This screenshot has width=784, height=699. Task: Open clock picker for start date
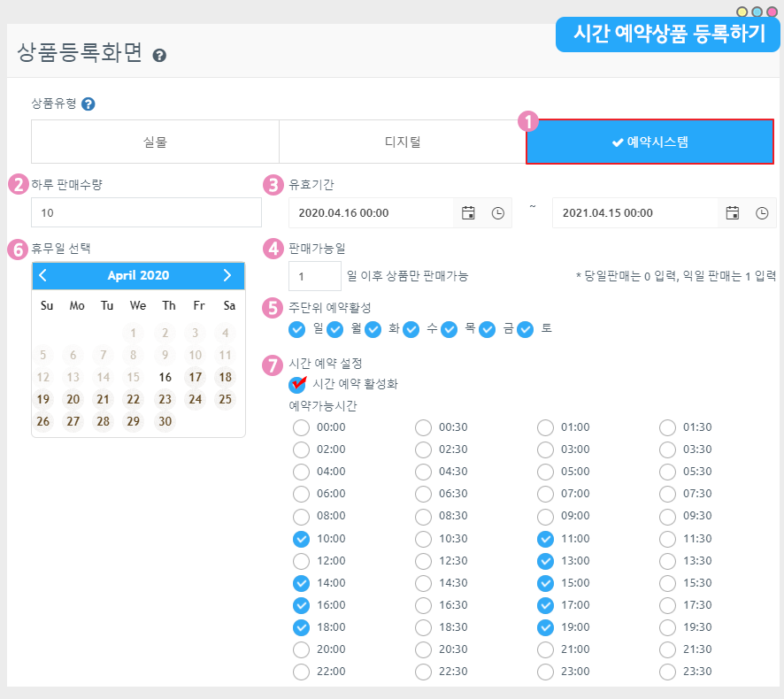pos(497,213)
